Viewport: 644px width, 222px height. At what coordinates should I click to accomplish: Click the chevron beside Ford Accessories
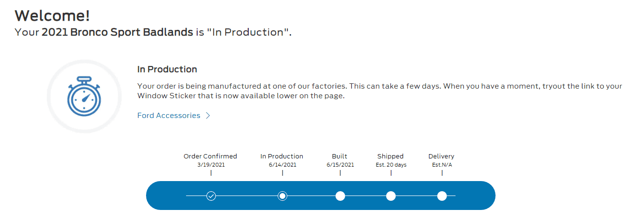point(208,116)
